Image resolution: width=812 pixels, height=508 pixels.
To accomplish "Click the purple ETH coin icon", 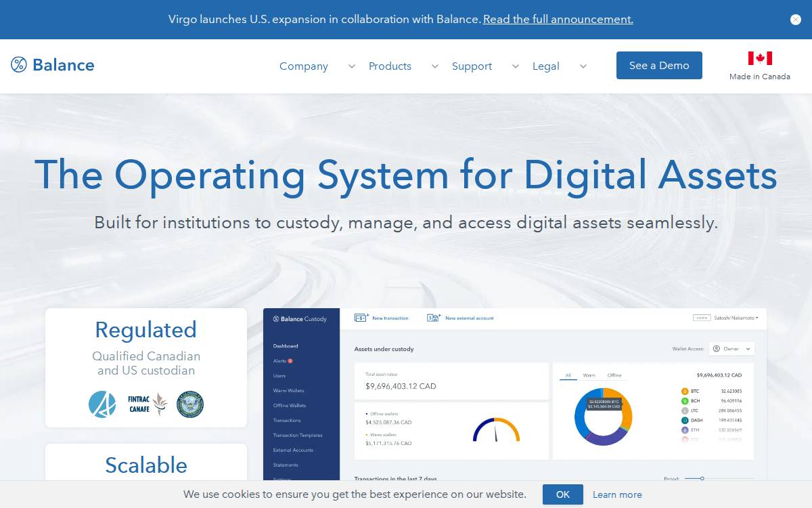I will pyautogui.click(x=685, y=430).
